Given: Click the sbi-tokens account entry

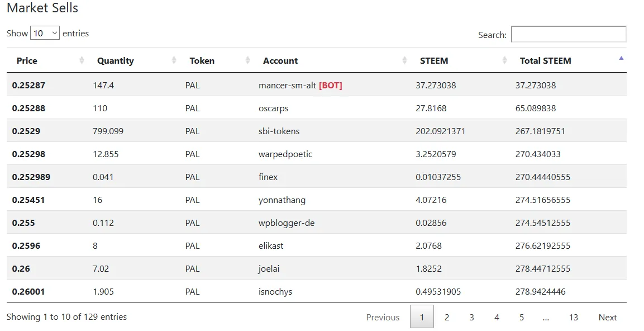Looking at the screenshot, I should tap(279, 131).
